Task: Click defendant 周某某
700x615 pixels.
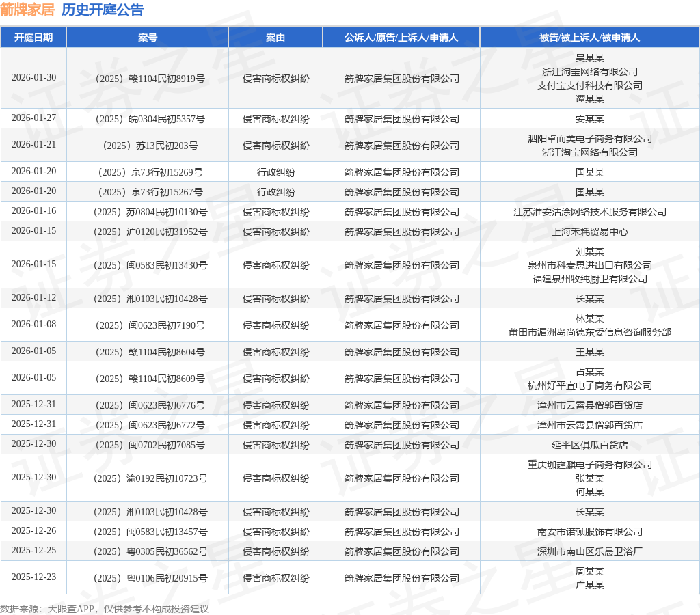Action: [590, 571]
